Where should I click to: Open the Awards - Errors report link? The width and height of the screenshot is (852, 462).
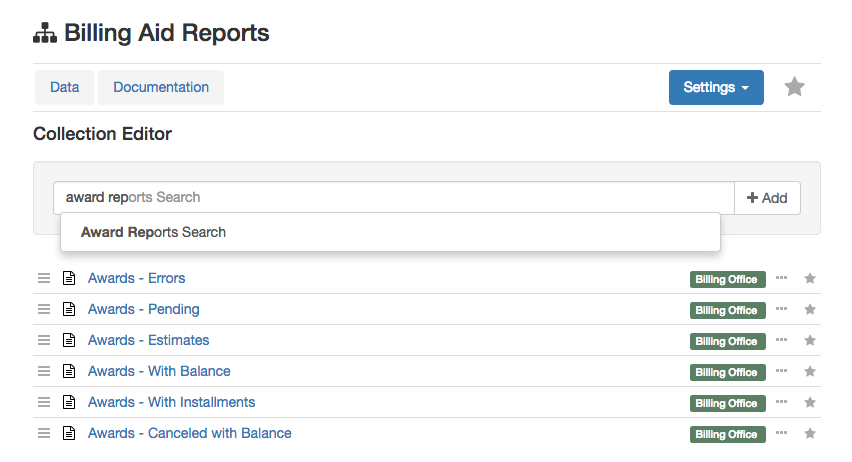pos(136,278)
